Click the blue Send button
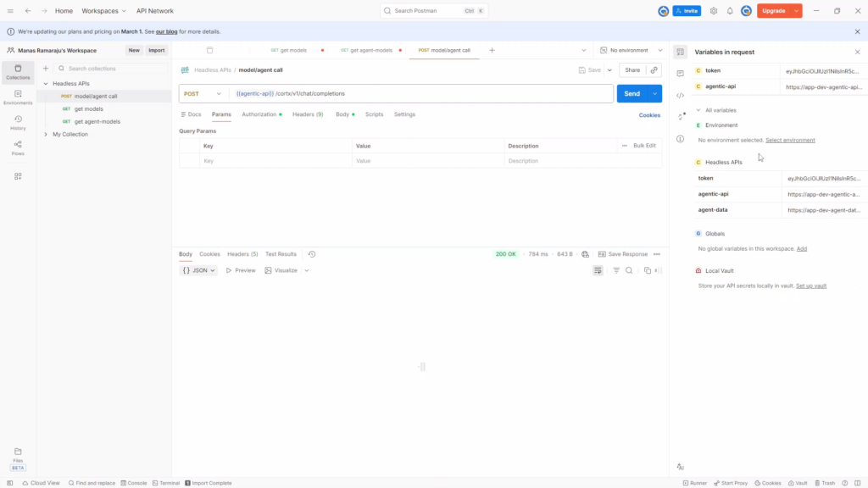 click(x=632, y=93)
